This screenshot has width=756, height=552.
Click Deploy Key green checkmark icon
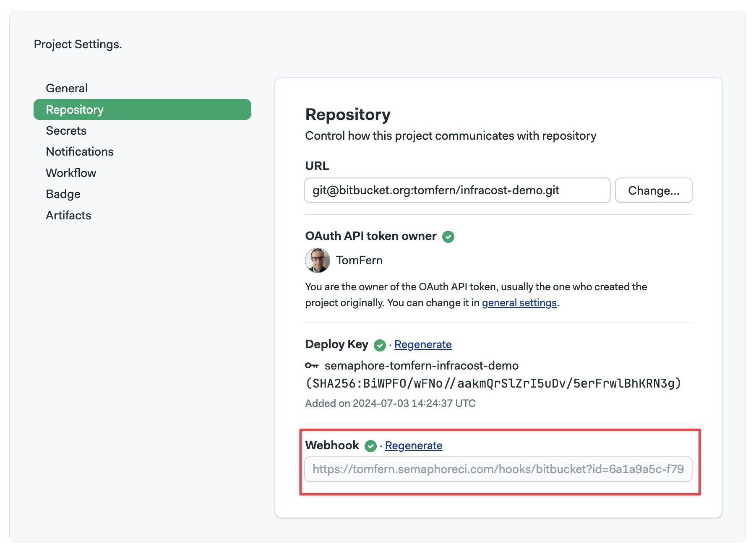pyautogui.click(x=380, y=345)
